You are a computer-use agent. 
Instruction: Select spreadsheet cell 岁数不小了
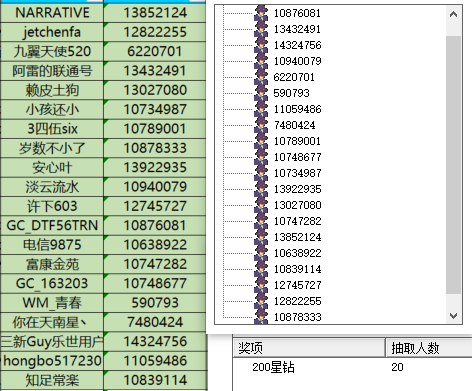(52, 148)
